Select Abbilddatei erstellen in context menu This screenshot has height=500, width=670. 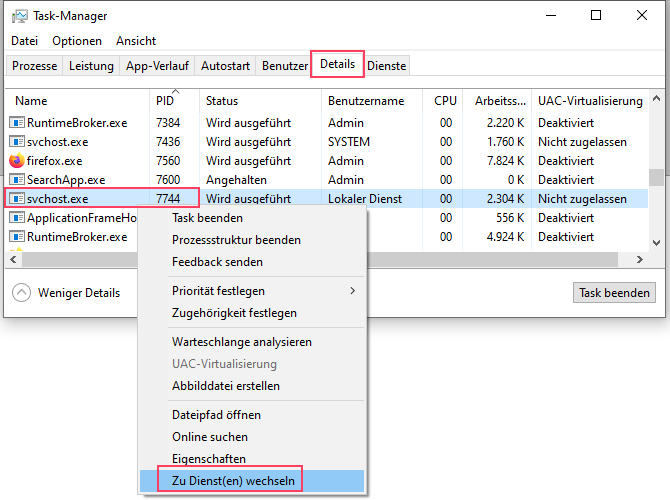click(x=252, y=385)
